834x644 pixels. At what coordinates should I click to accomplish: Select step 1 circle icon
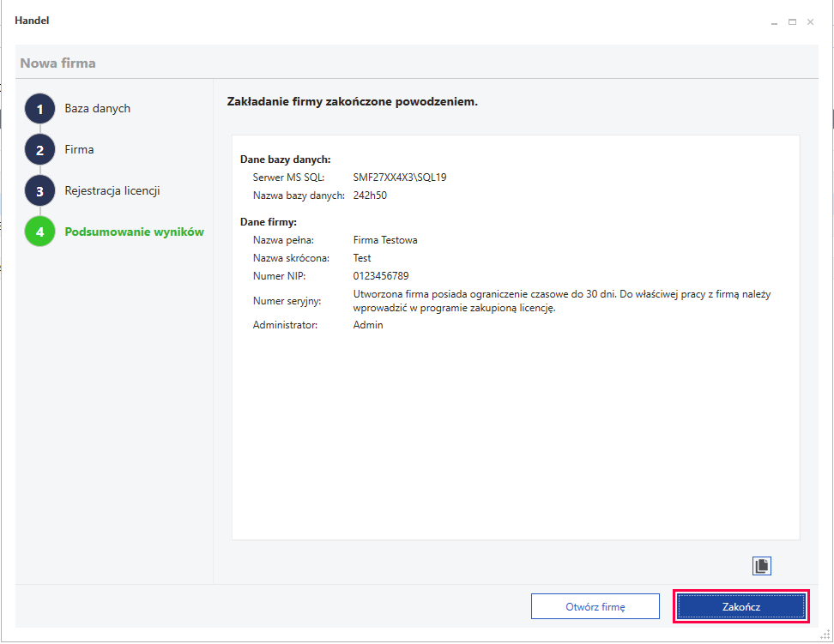click(39, 109)
